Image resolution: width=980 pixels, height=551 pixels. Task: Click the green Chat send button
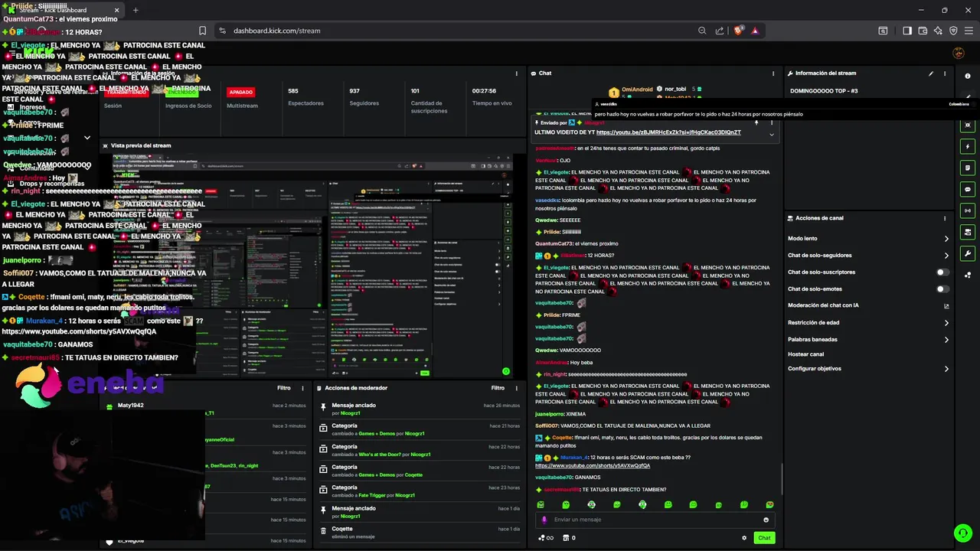pos(764,538)
